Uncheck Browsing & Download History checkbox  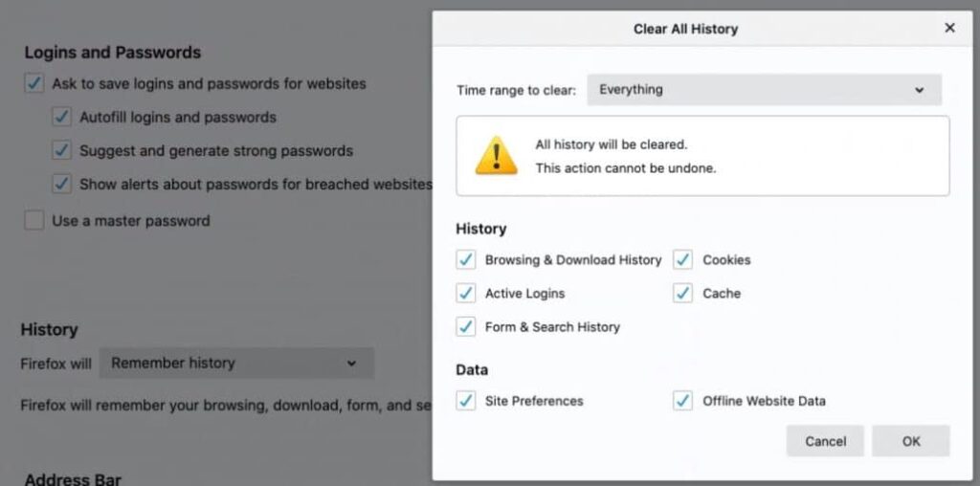click(x=466, y=260)
